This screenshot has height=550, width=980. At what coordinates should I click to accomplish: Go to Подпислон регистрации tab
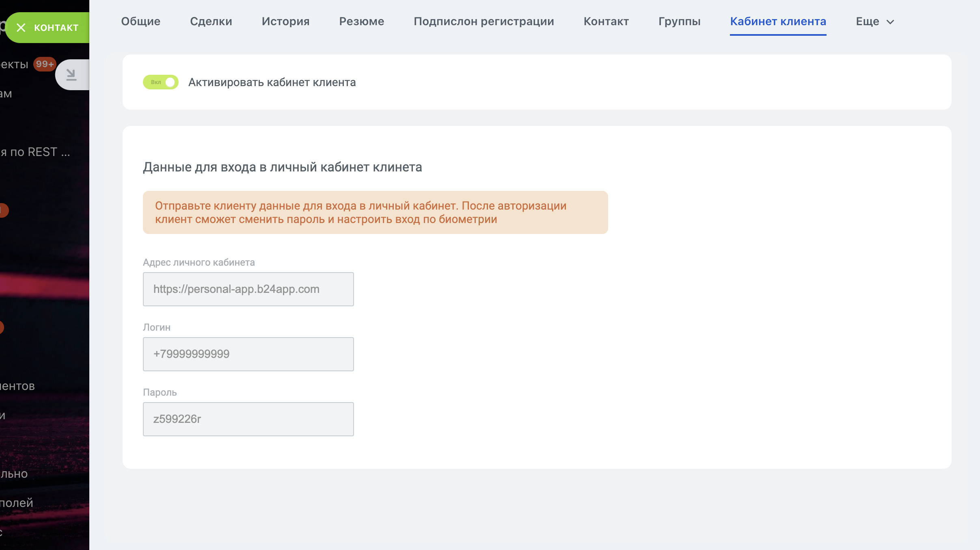[x=484, y=22]
